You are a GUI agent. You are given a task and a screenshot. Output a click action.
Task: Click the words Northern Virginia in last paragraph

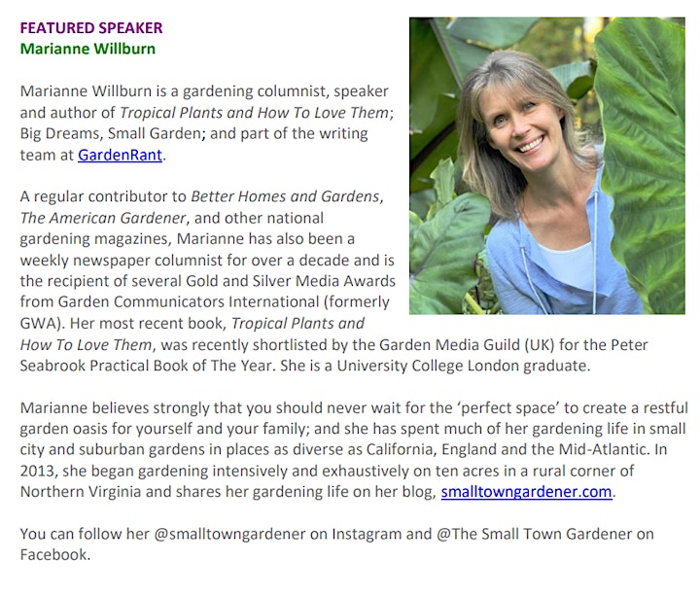pos(81,492)
